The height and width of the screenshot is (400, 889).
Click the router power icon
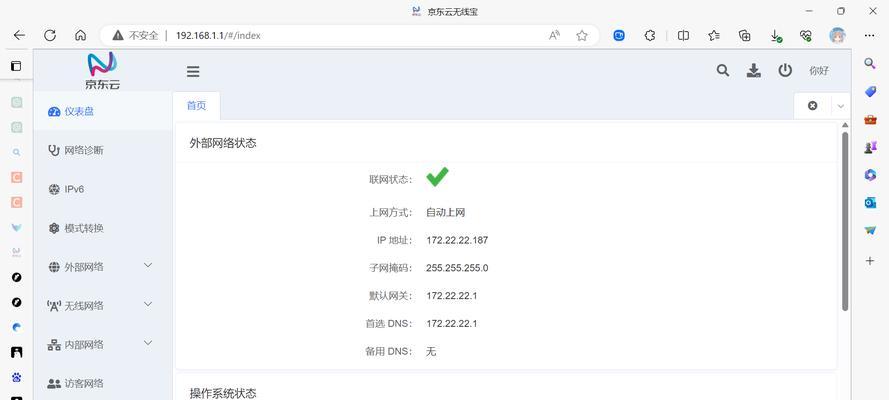[x=785, y=70]
